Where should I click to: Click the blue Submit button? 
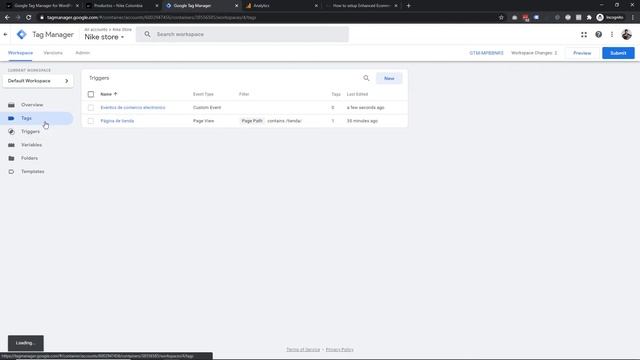coord(618,53)
